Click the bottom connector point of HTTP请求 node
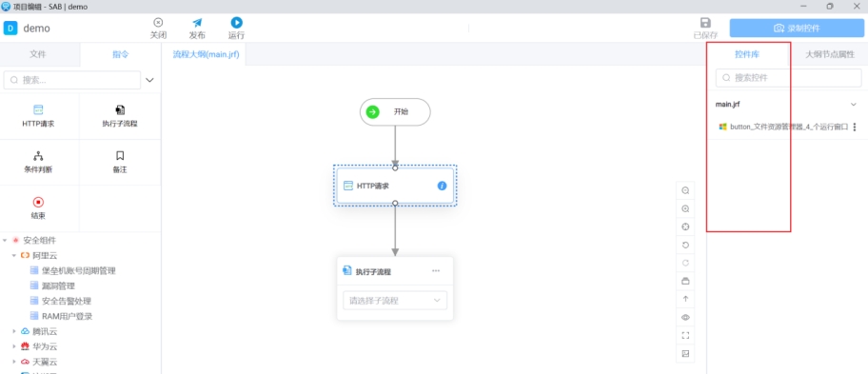868x374 pixels. (395, 204)
